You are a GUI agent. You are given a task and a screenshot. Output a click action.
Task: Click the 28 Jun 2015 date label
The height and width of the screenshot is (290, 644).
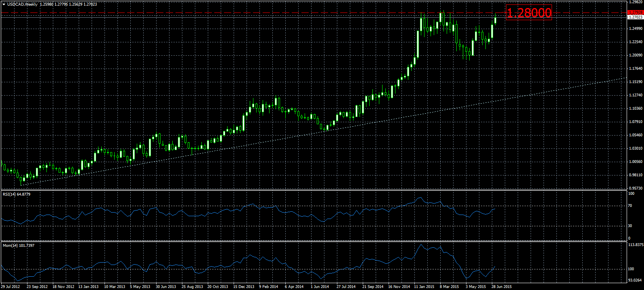pos(502,287)
